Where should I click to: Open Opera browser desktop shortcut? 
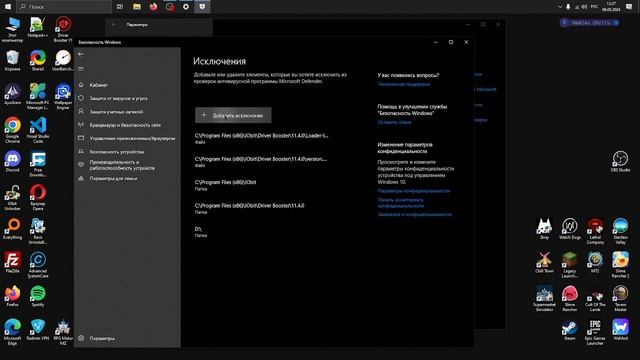tap(38, 198)
